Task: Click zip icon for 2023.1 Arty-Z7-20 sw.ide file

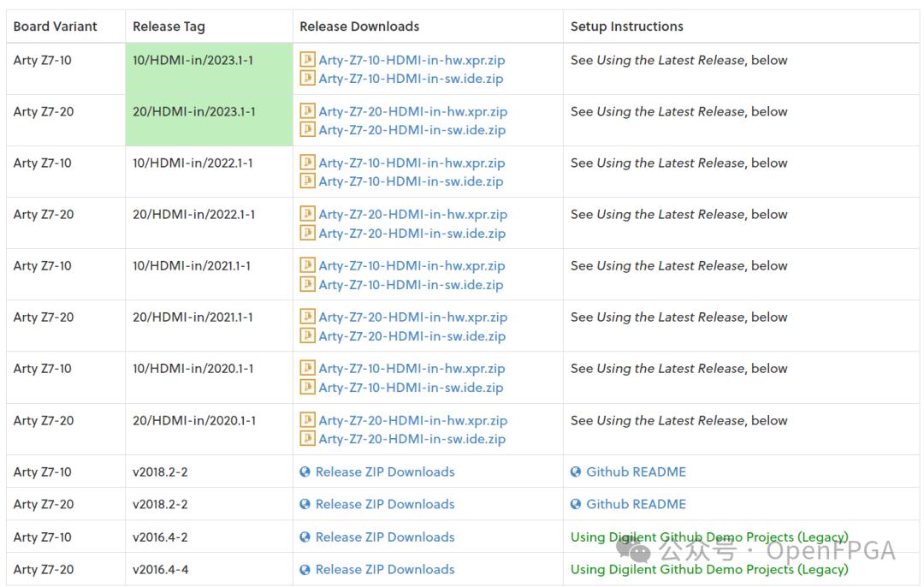Action: (x=308, y=130)
